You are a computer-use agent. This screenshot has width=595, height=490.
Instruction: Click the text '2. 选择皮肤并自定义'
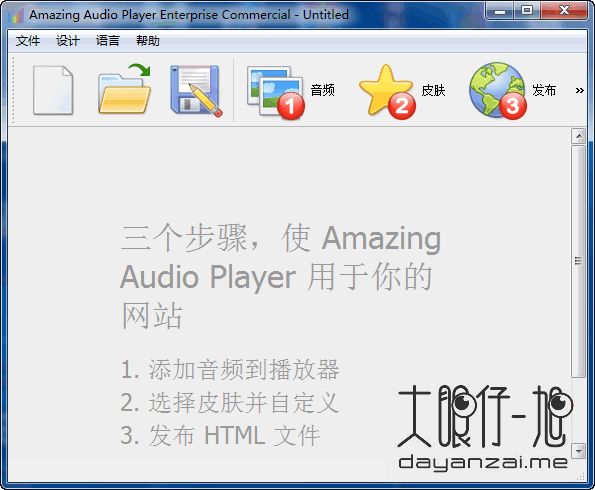pos(230,402)
